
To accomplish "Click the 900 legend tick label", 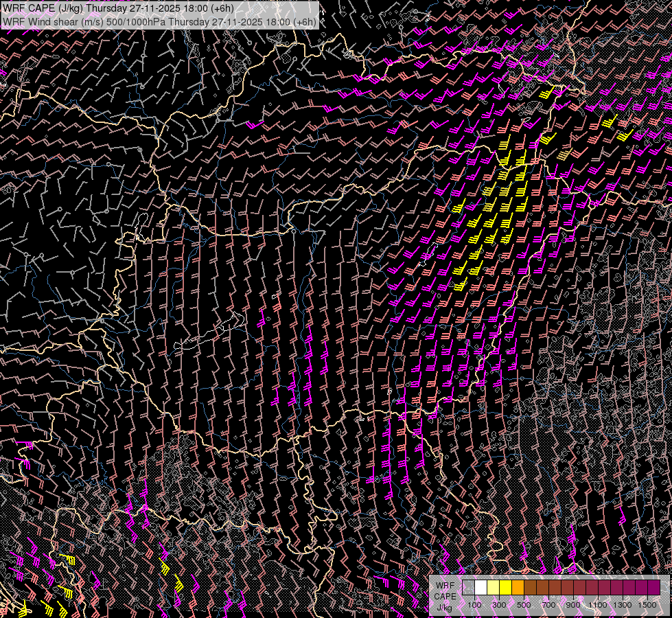I will point(573,604).
